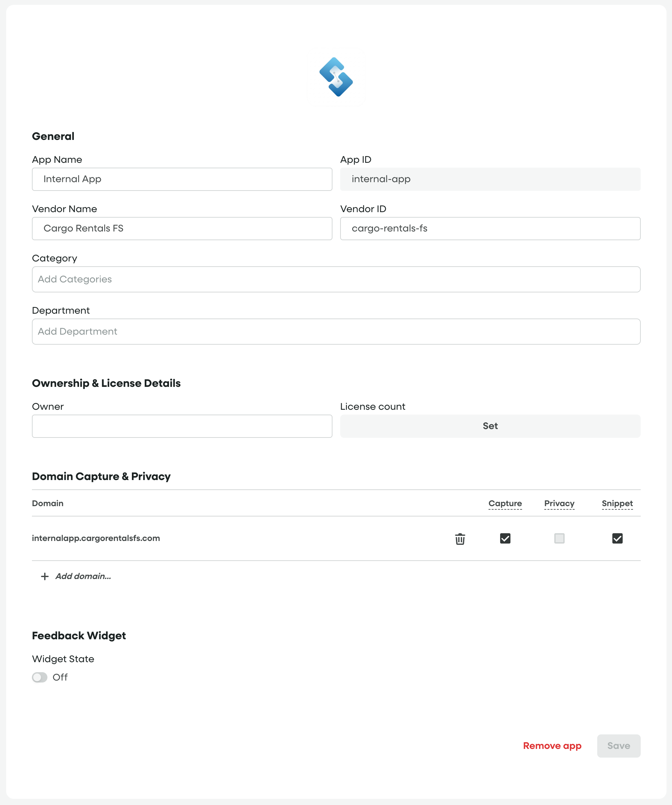Open the Add Categories selector
This screenshot has height=805, width=672.
click(336, 279)
